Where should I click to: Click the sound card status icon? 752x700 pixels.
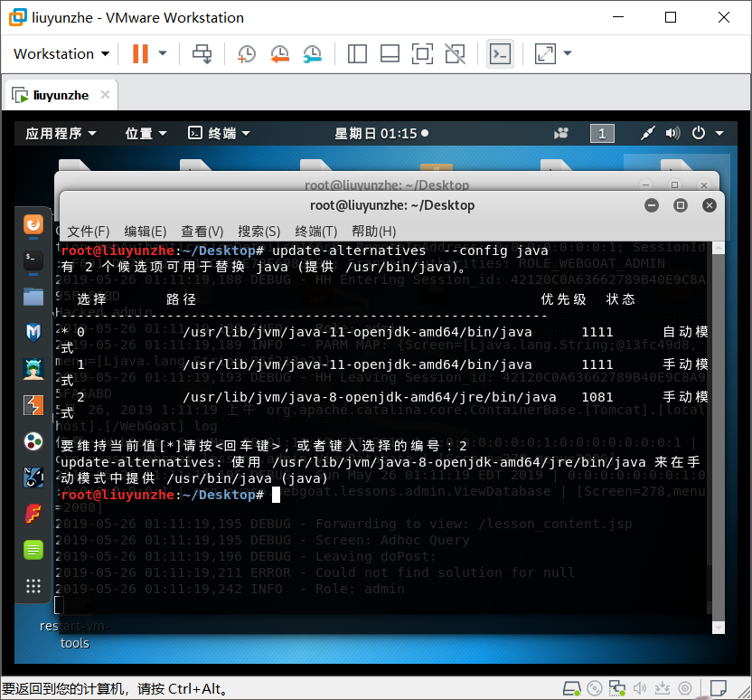click(x=640, y=689)
